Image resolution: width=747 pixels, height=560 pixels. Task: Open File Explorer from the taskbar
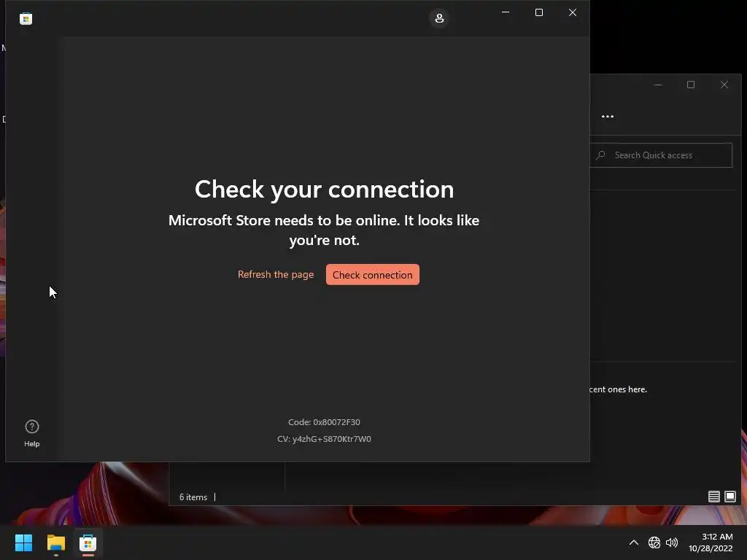pos(55,542)
